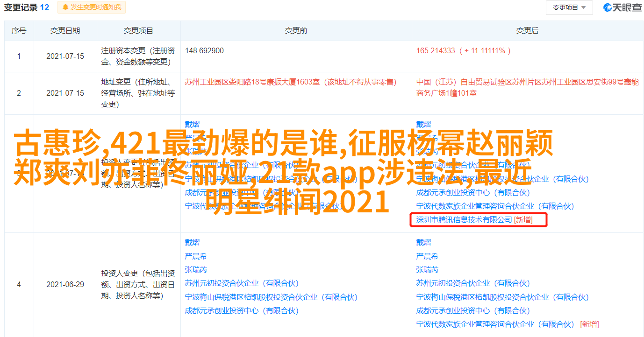
Task: Open 宁波梅山保税港区榕凯股权投资合伙企业 in 变更前, 2021-06-29 row
Action: [271, 297]
